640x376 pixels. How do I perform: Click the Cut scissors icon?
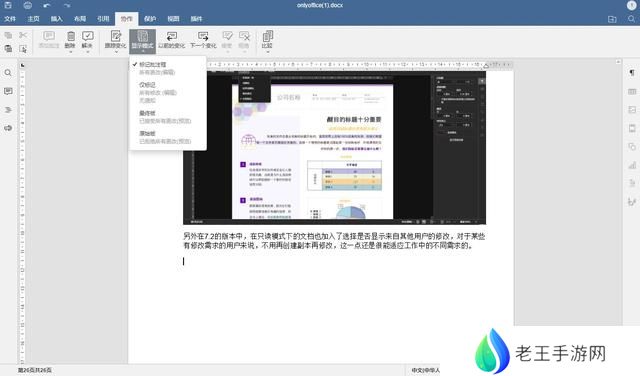[23, 36]
